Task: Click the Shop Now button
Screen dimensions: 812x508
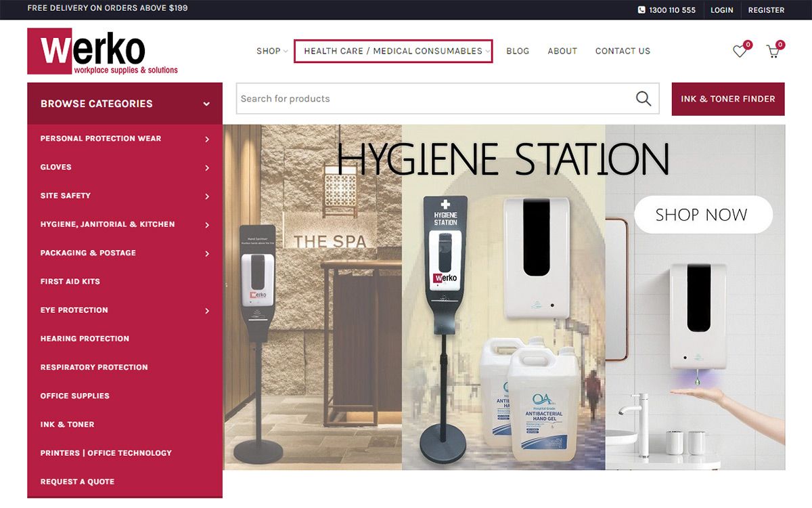Action: tap(702, 215)
